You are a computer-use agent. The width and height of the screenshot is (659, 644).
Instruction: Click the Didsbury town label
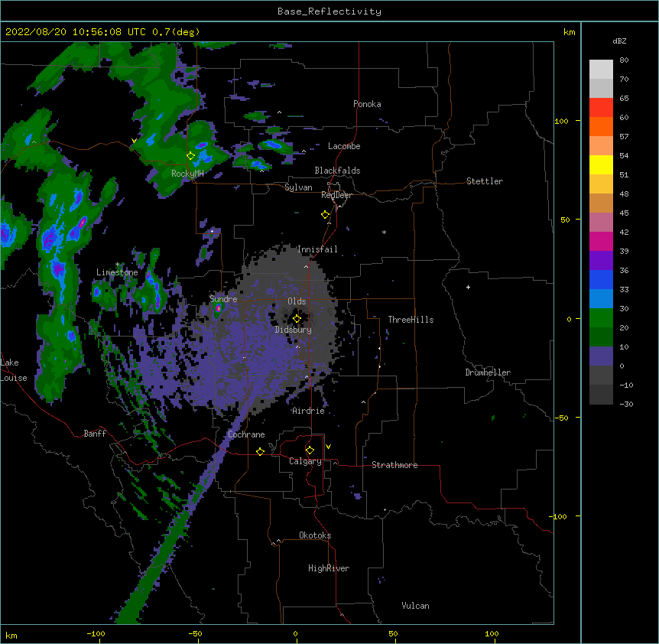pyautogui.click(x=294, y=330)
